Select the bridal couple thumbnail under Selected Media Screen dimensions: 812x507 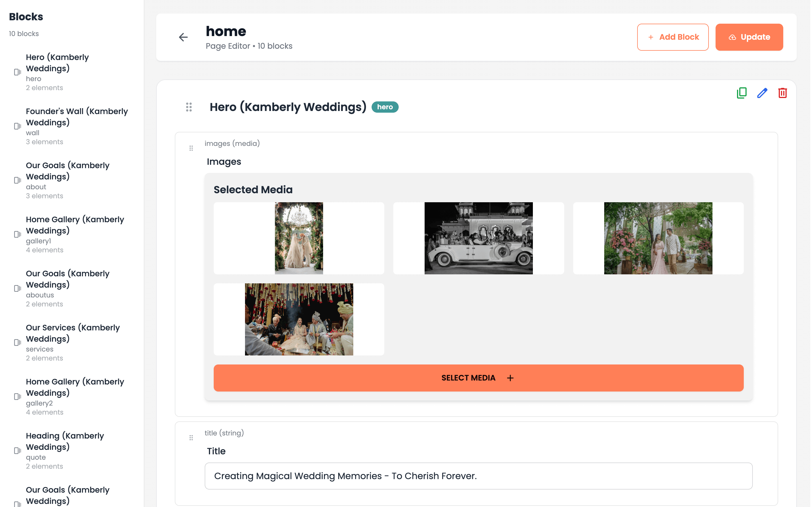pyautogui.click(x=298, y=238)
